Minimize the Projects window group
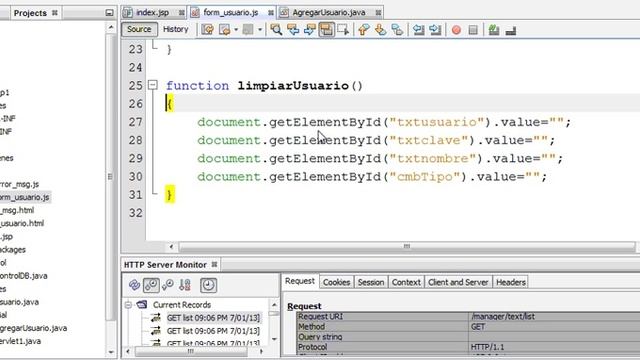Screen dimensions: 640x360 point(109,13)
